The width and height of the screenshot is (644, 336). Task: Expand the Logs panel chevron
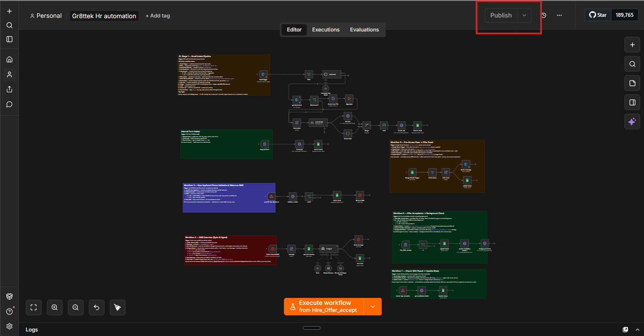[x=637, y=329]
